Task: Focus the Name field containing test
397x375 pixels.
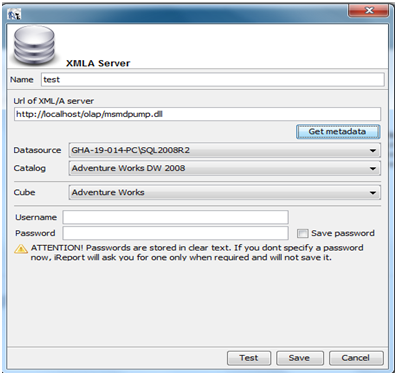Action: [x=213, y=80]
